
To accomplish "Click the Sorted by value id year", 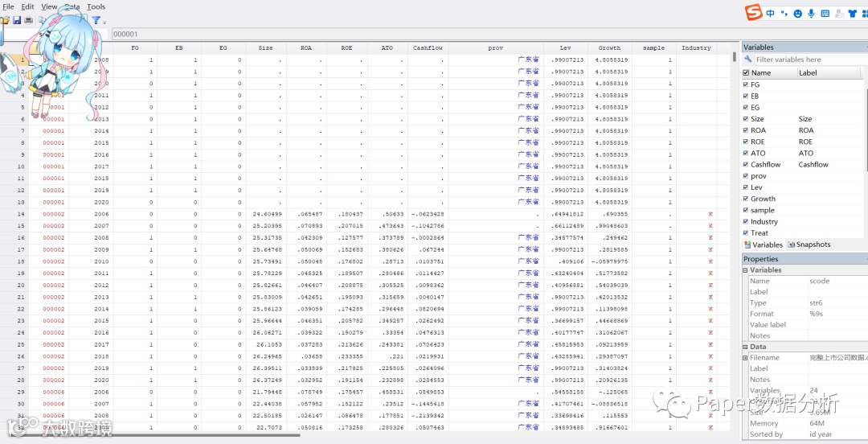I will click(x=821, y=434).
